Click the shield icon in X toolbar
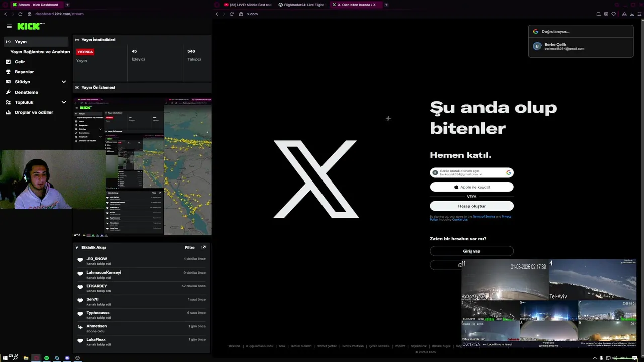This screenshot has height=362, width=644. (606, 14)
